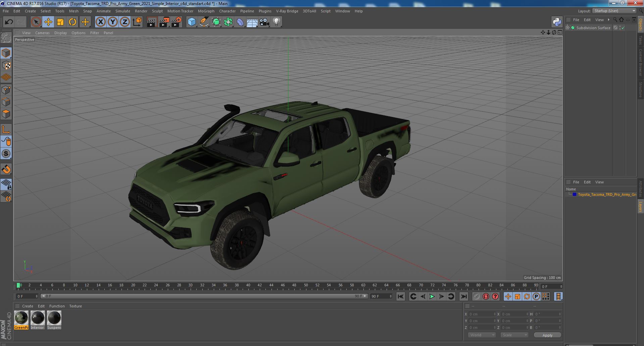Open the MoGraph menu

tap(206, 11)
